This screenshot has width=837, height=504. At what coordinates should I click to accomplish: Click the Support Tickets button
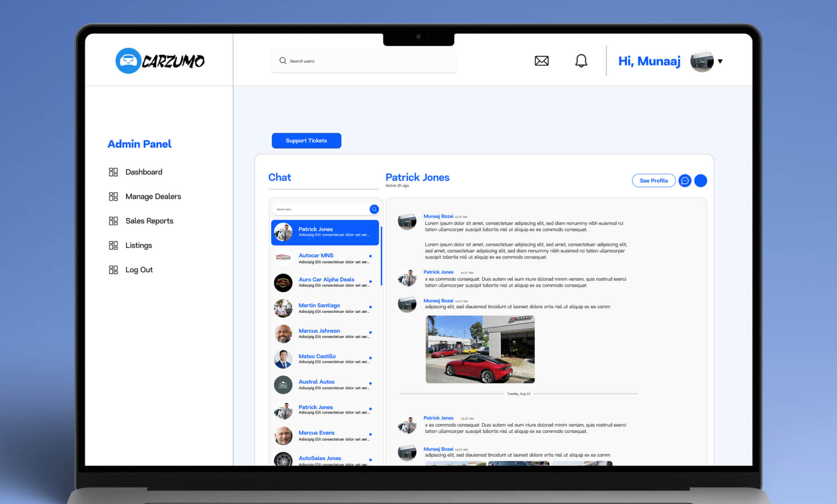306,141
